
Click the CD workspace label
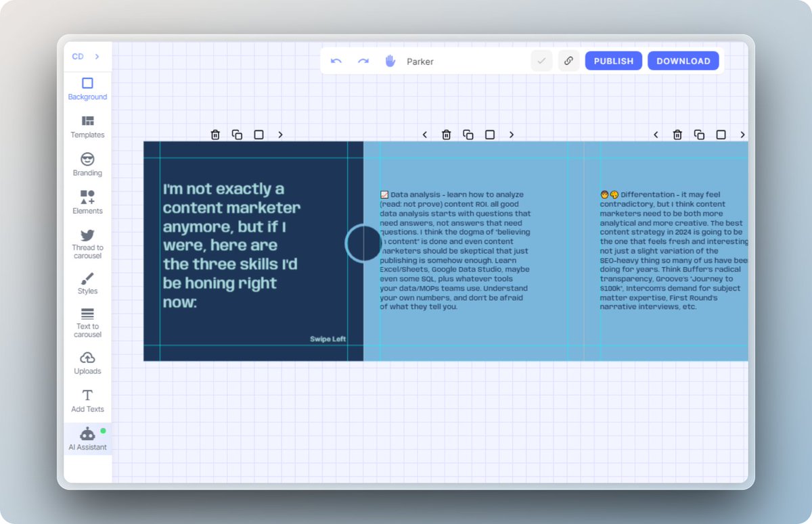coord(78,57)
